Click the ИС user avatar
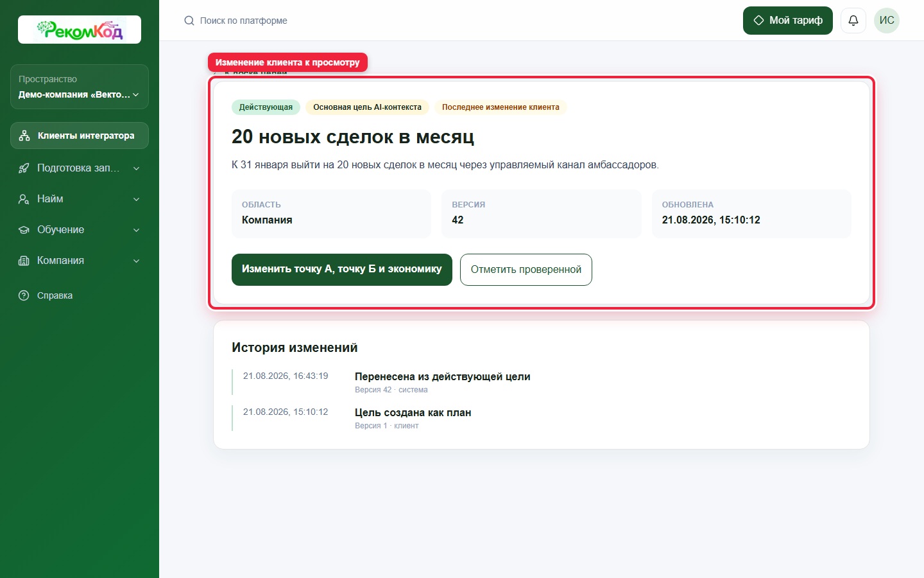The height and width of the screenshot is (578, 924). pos(887,21)
